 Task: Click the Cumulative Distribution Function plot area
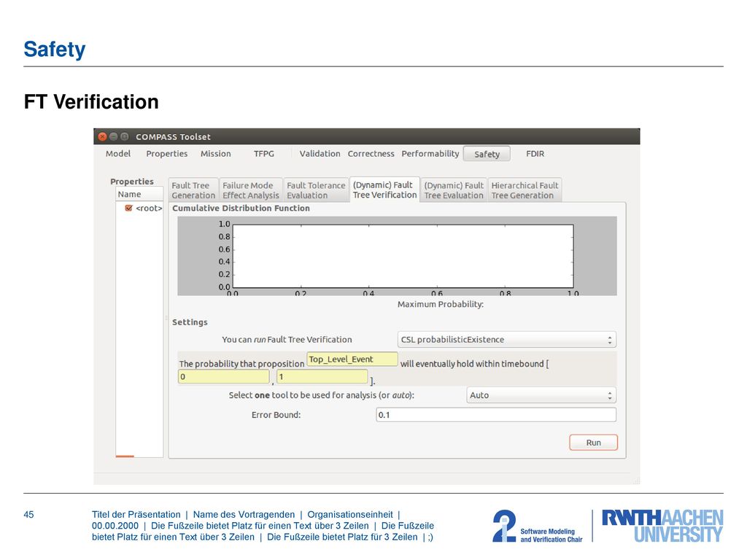pyautogui.click(x=403, y=256)
